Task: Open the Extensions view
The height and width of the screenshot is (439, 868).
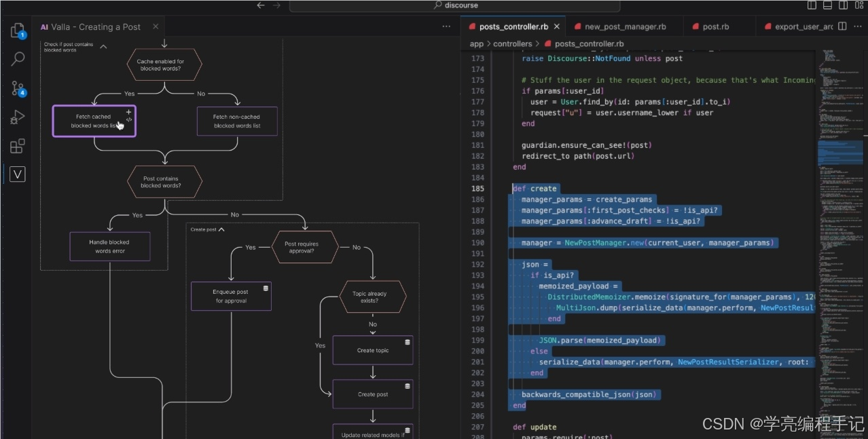Action: coord(18,146)
